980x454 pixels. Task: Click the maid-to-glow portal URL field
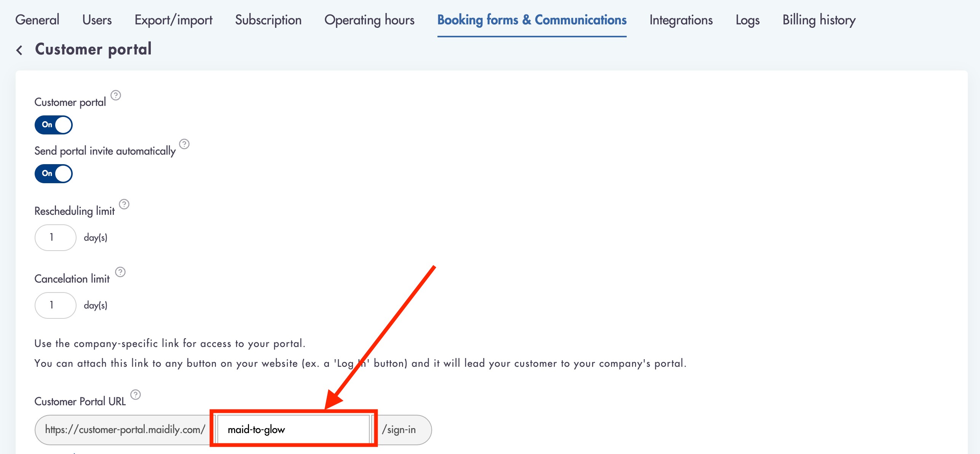click(x=294, y=430)
